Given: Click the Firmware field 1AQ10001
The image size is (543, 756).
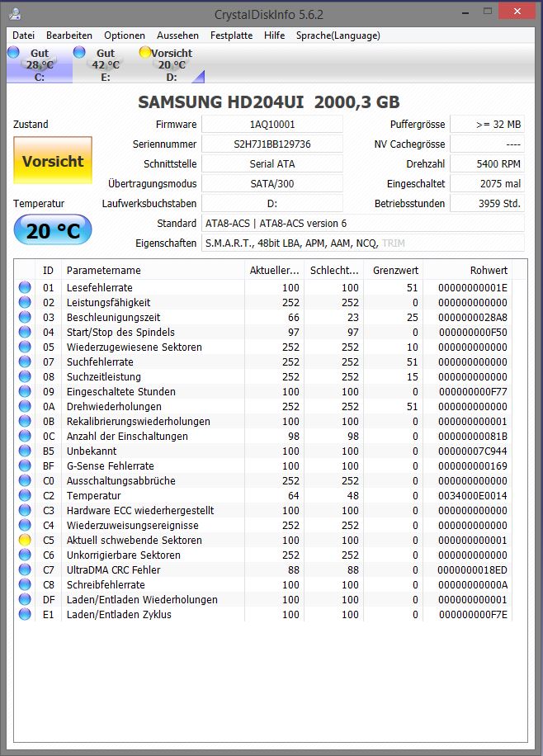Looking at the screenshot, I should 272,124.
